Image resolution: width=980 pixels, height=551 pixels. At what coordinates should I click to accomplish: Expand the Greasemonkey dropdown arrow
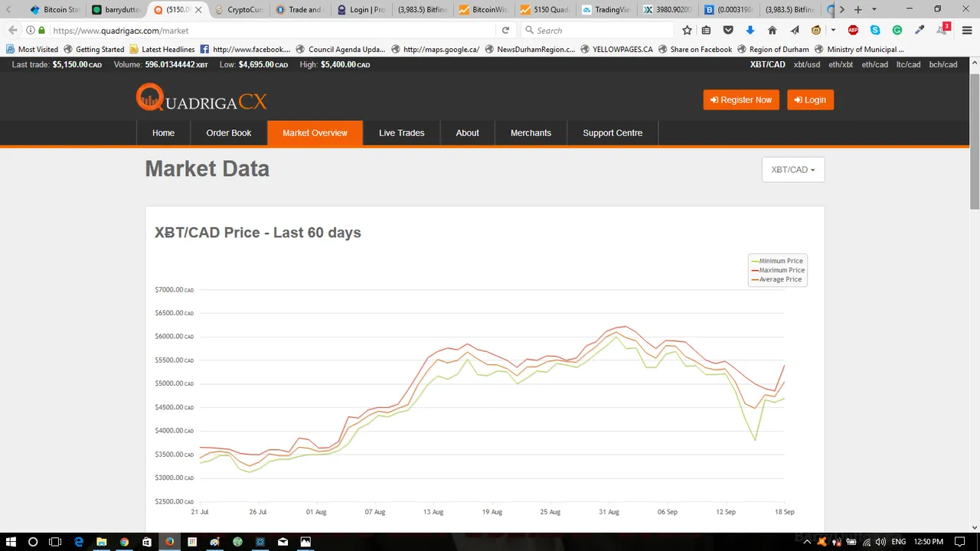pos(833,31)
